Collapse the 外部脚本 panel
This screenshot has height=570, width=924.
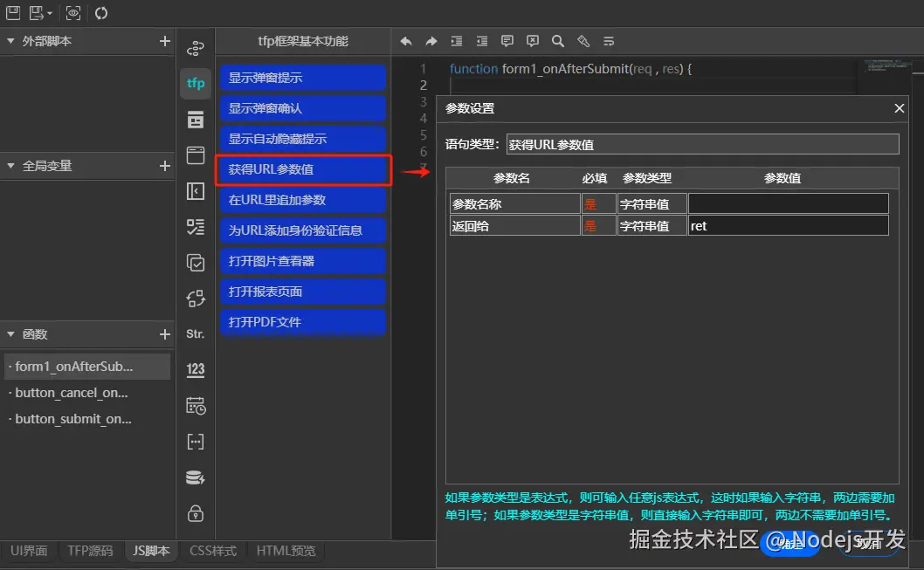[x=10, y=40]
